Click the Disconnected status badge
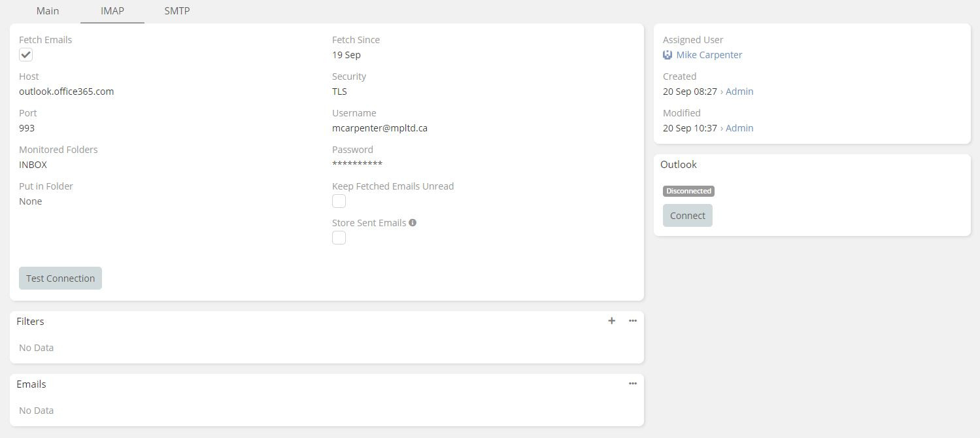This screenshot has height=438, width=980. pos(688,191)
